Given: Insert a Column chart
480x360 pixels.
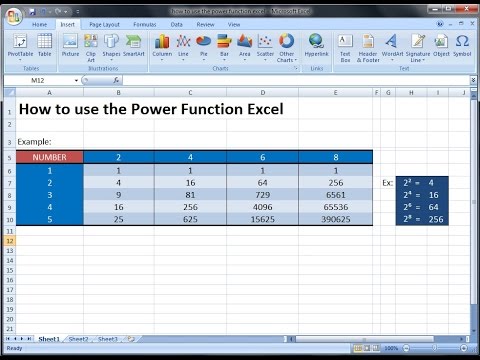Looking at the screenshot, I should point(162,48).
